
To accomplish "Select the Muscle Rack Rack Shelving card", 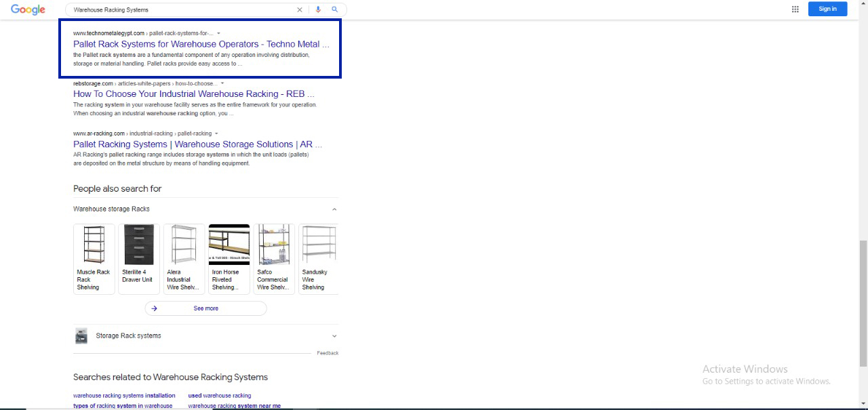I will (x=94, y=259).
